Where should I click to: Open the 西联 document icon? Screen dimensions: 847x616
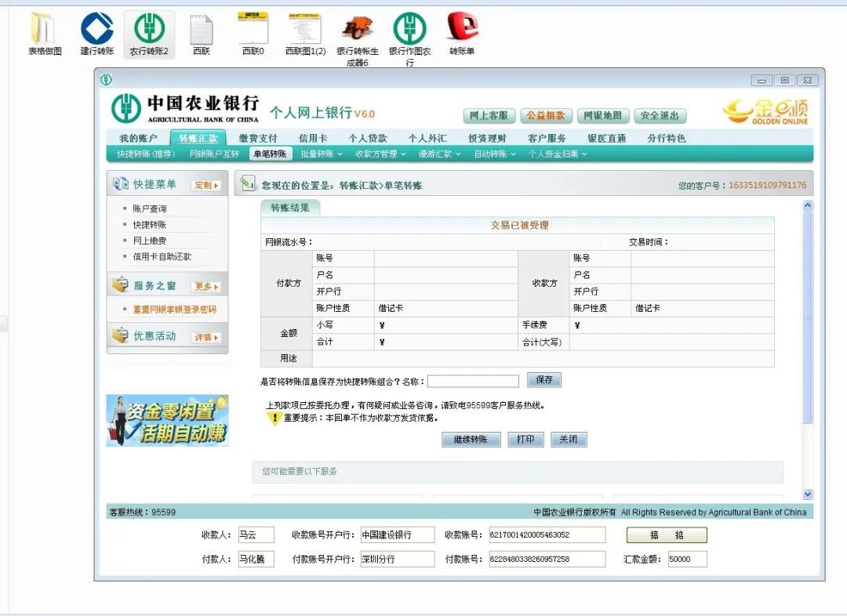pyautogui.click(x=202, y=34)
